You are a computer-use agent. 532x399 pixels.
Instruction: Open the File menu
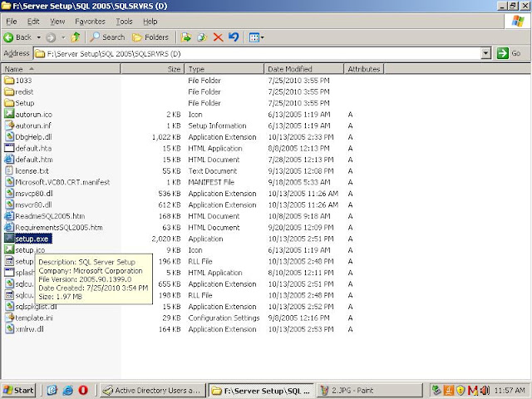point(11,22)
